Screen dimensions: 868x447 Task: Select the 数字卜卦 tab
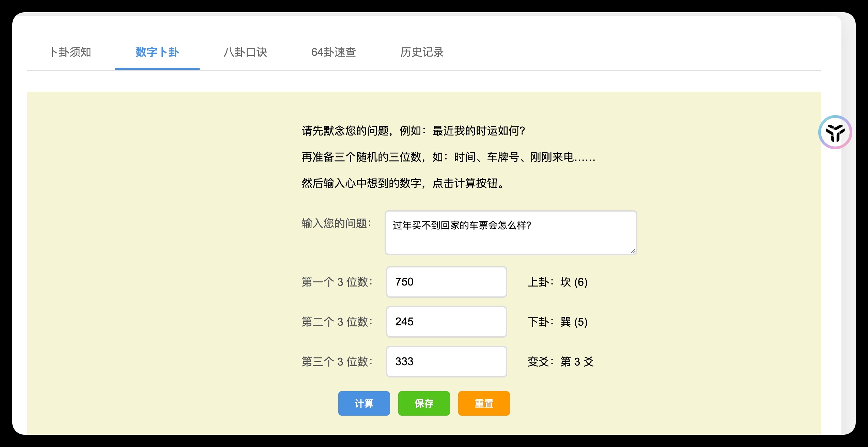(157, 52)
